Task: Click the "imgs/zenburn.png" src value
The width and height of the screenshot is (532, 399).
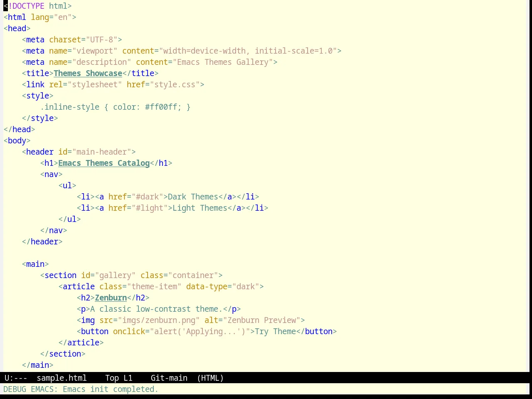Action: (x=159, y=320)
